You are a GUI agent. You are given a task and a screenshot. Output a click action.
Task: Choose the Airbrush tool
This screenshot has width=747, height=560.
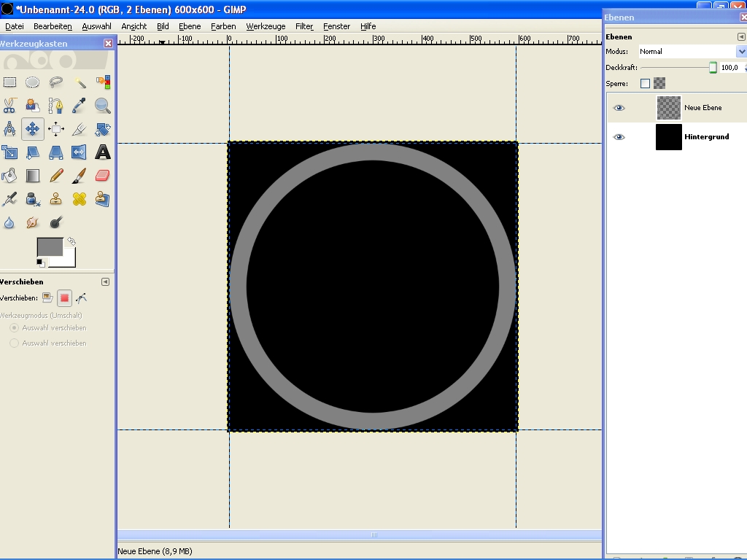coord(9,199)
